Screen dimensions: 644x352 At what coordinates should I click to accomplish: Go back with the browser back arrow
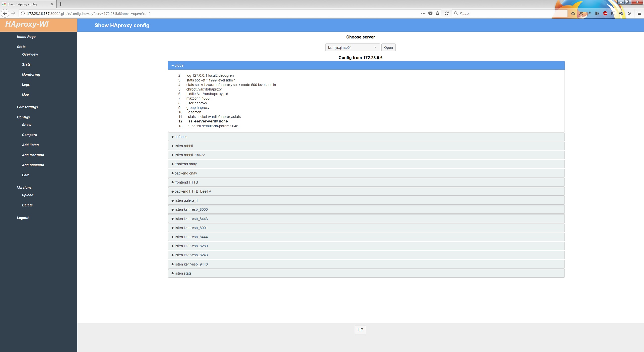pyautogui.click(x=5, y=13)
